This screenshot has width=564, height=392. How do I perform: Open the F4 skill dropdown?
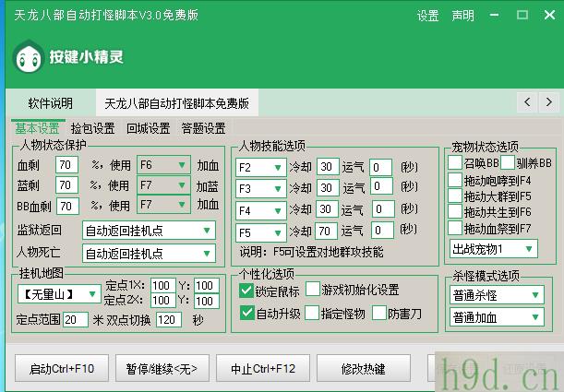coord(261,210)
